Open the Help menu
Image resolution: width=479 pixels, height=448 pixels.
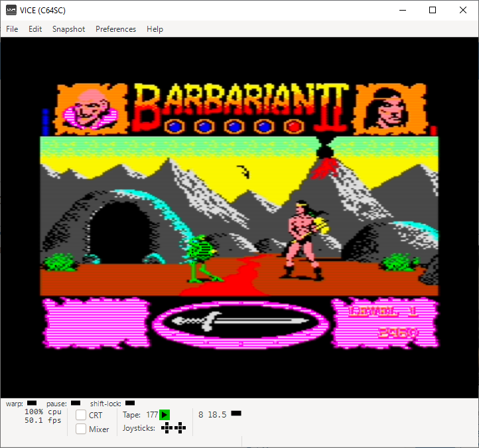pyautogui.click(x=155, y=29)
